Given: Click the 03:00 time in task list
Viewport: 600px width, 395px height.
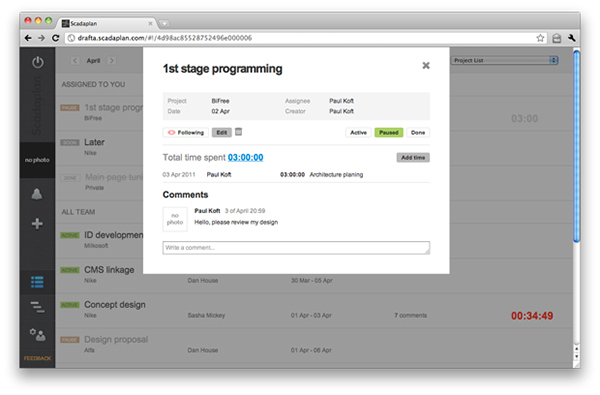Looking at the screenshot, I should point(525,119).
